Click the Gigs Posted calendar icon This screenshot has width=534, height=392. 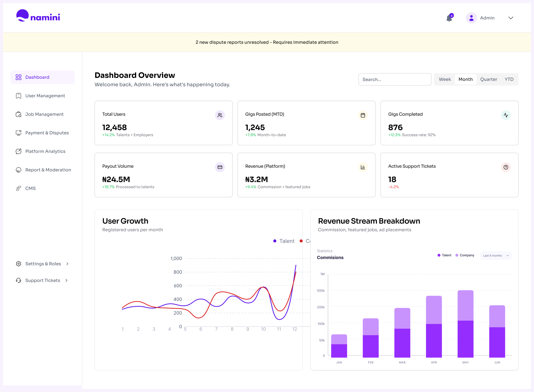363,115
